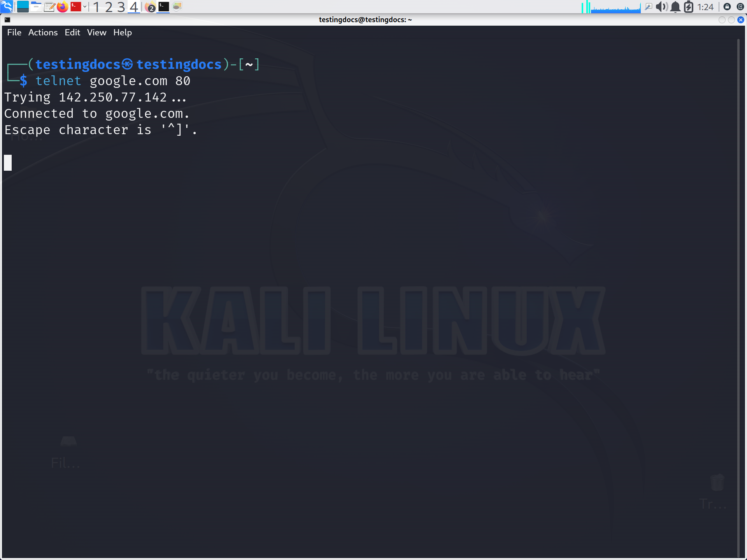The width and height of the screenshot is (747, 560).
Task: Open the File menu
Action: pyautogui.click(x=14, y=32)
